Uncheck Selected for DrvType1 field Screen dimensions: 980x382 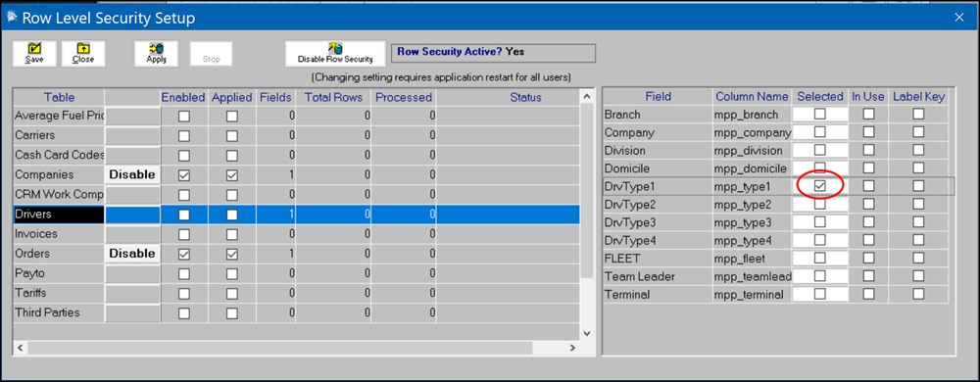click(820, 186)
